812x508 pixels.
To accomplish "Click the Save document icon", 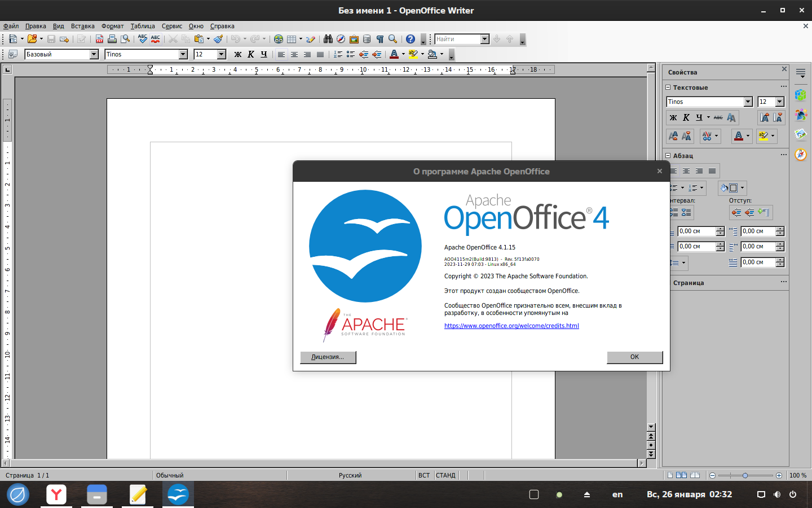I will pyautogui.click(x=51, y=39).
